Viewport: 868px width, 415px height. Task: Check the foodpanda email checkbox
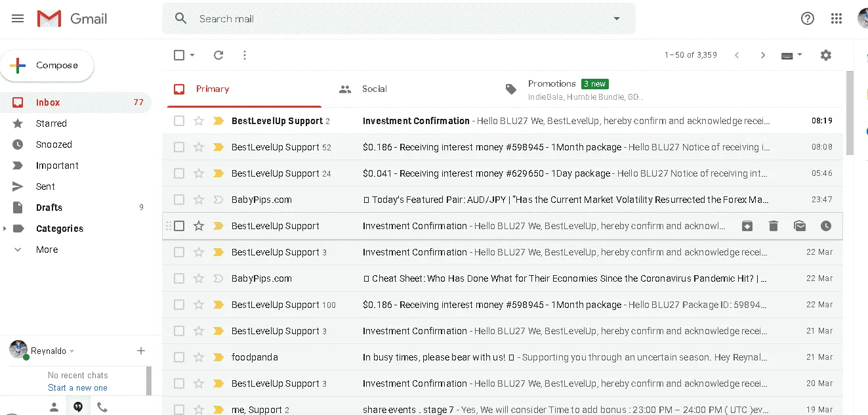click(x=179, y=357)
